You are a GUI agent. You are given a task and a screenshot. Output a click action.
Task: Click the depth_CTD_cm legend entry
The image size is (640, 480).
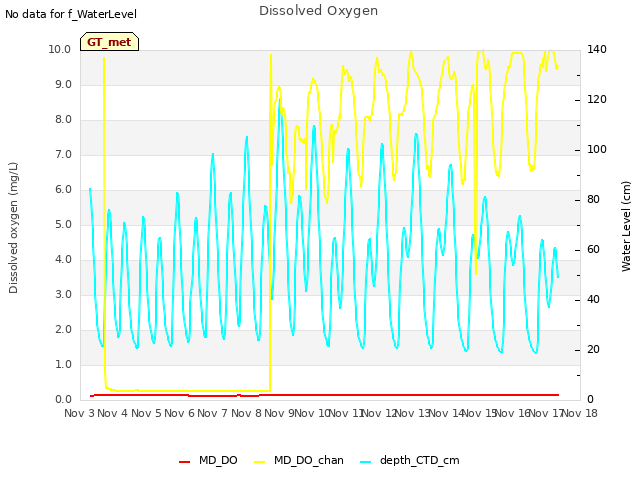coord(410,460)
